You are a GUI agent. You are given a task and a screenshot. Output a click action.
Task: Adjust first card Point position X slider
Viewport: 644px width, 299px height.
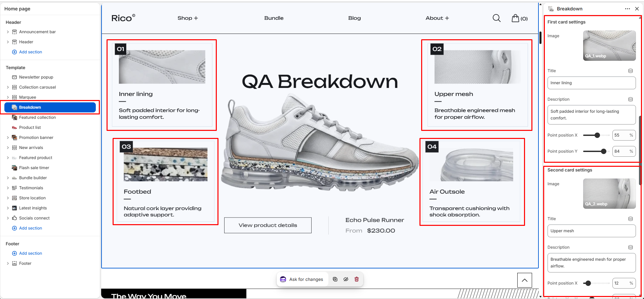pyautogui.click(x=597, y=135)
